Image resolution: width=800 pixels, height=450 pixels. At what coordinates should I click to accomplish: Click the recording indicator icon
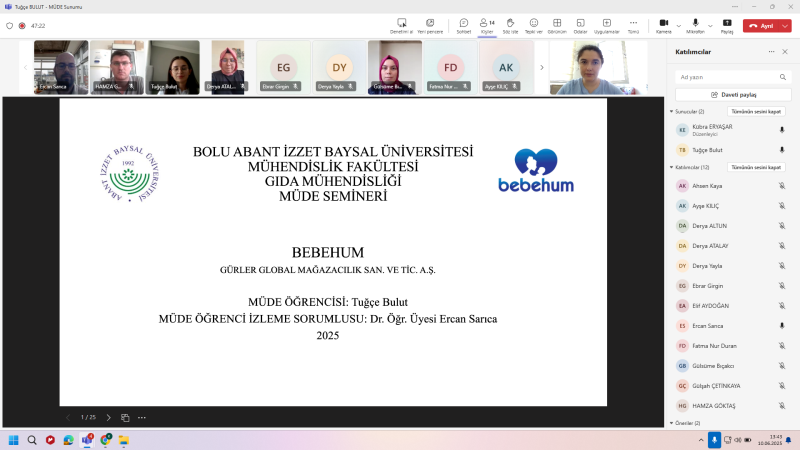[22, 26]
